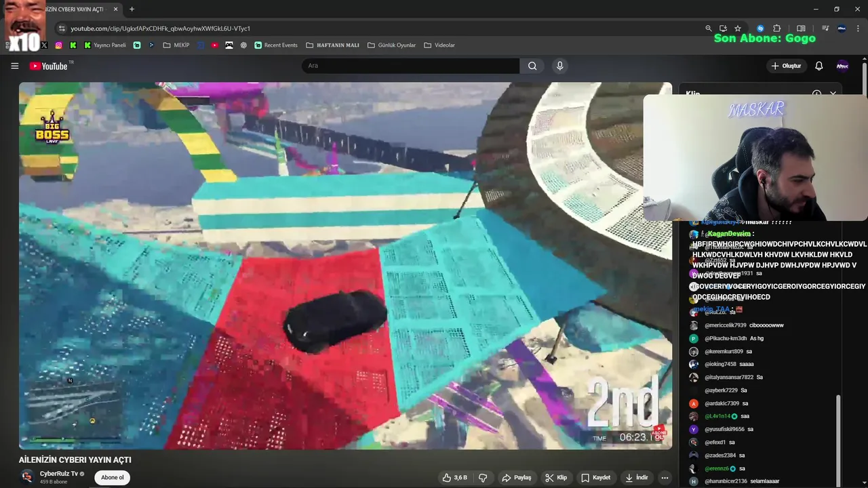The image size is (868, 488).
Task: Click the zoom magnifier icon in address bar
Action: click(x=709, y=28)
